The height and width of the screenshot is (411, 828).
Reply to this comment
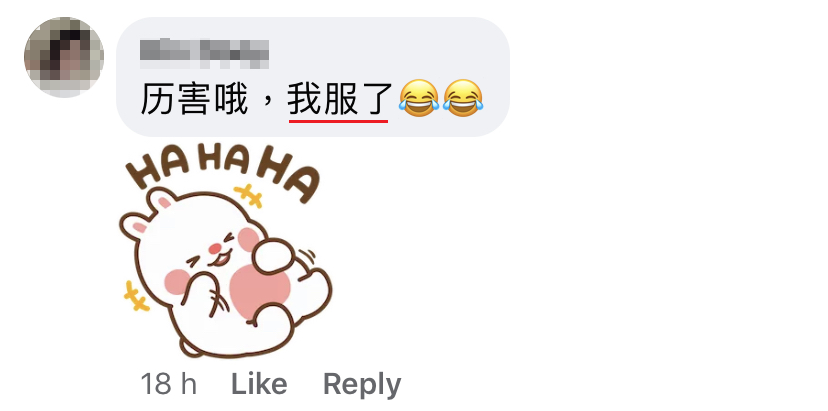pos(362,384)
